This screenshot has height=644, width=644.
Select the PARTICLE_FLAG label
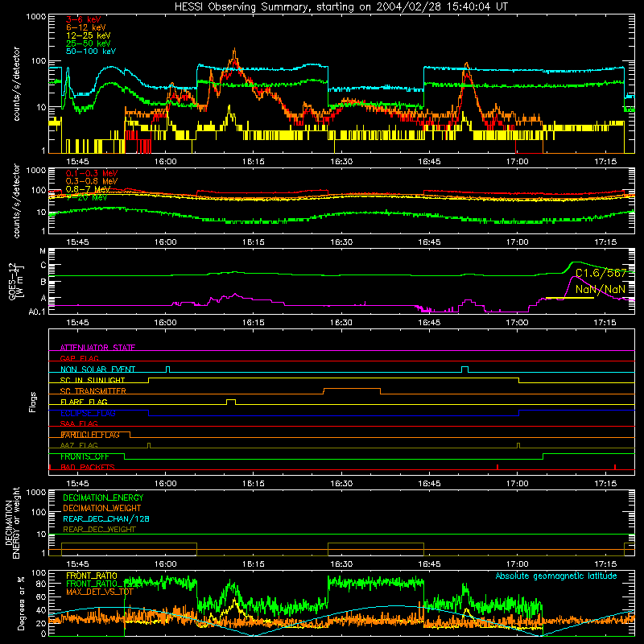90,435
